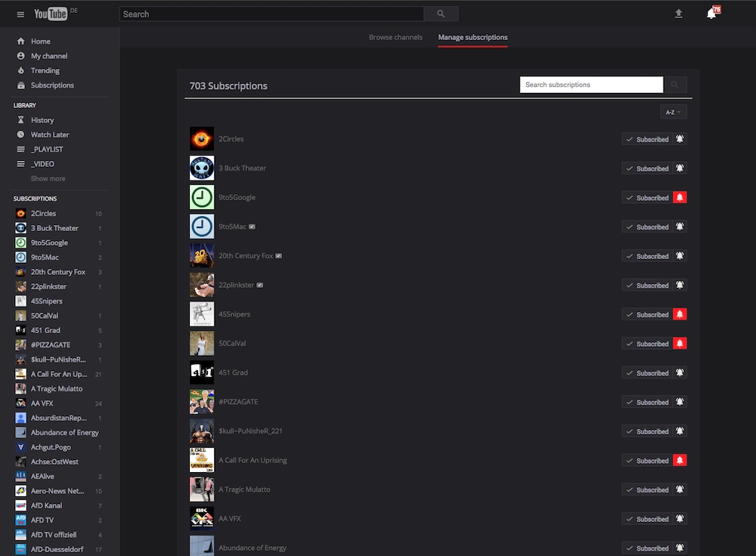756x556 pixels.
Task: Open History in the sidebar
Action: 42,120
